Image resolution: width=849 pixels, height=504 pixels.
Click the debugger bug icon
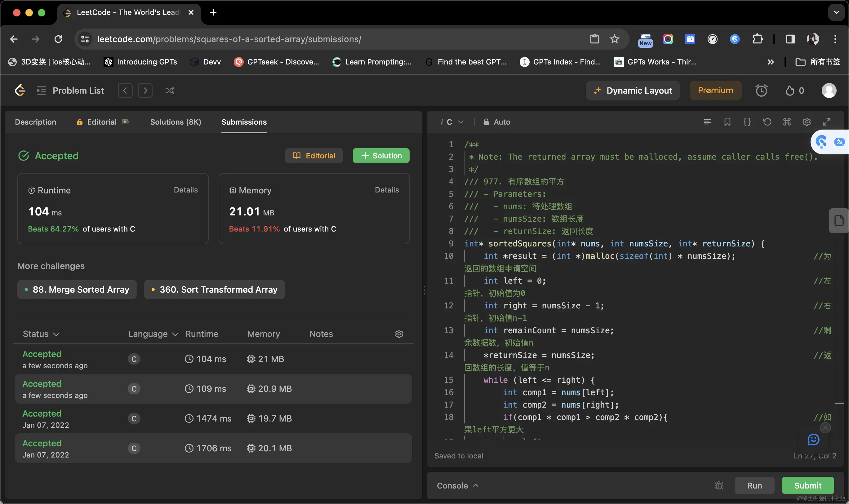pos(718,486)
